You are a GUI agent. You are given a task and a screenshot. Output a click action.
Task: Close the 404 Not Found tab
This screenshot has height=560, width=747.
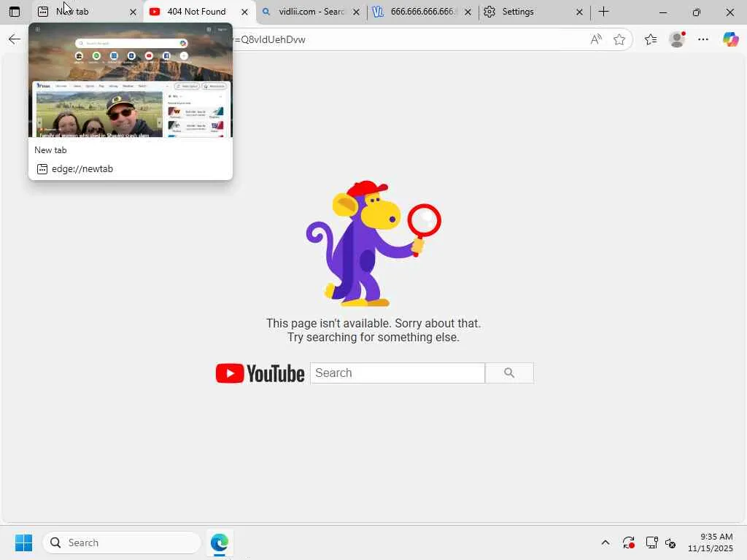tap(245, 12)
